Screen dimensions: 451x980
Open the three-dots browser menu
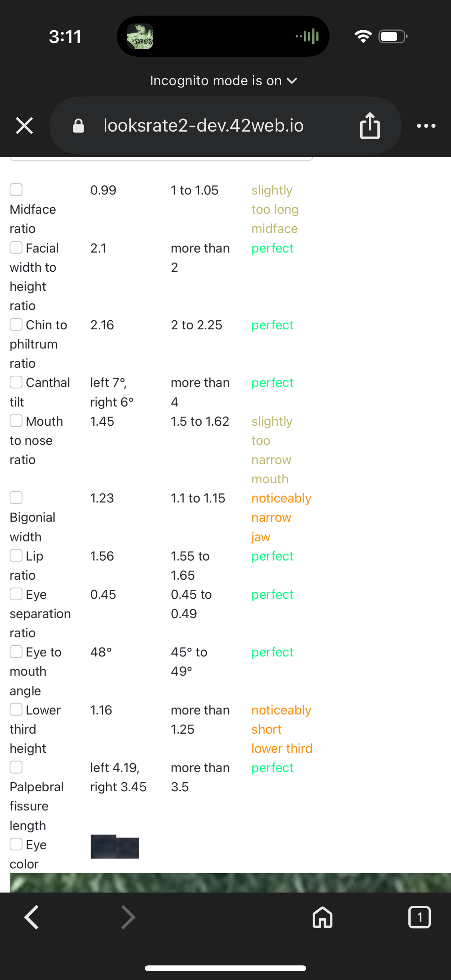[426, 126]
